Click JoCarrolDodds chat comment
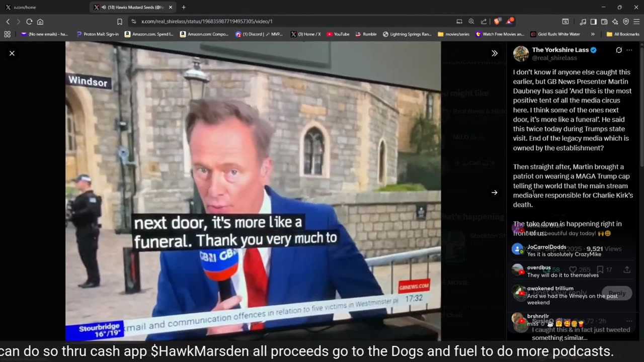The image size is (644, 362). point(564,250)
